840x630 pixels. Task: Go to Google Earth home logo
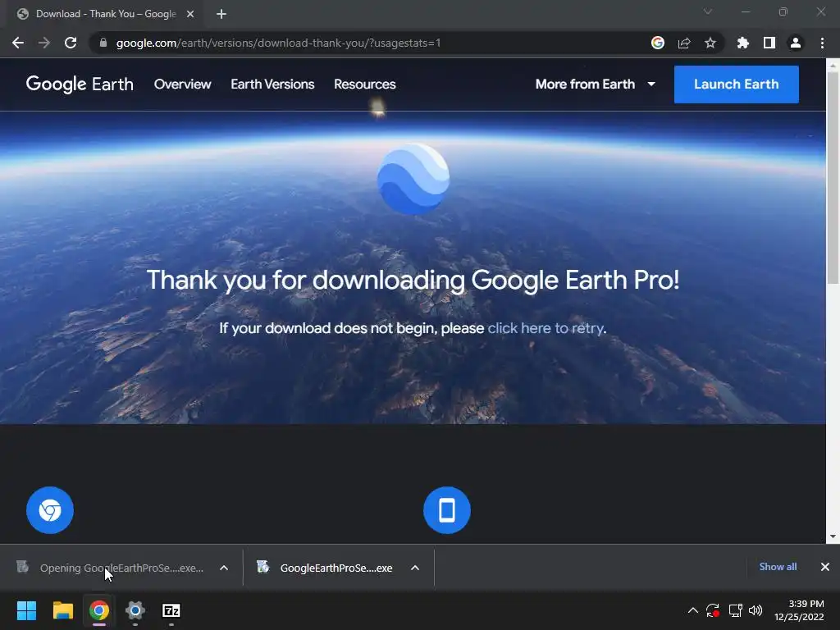[x=80, y=84]
